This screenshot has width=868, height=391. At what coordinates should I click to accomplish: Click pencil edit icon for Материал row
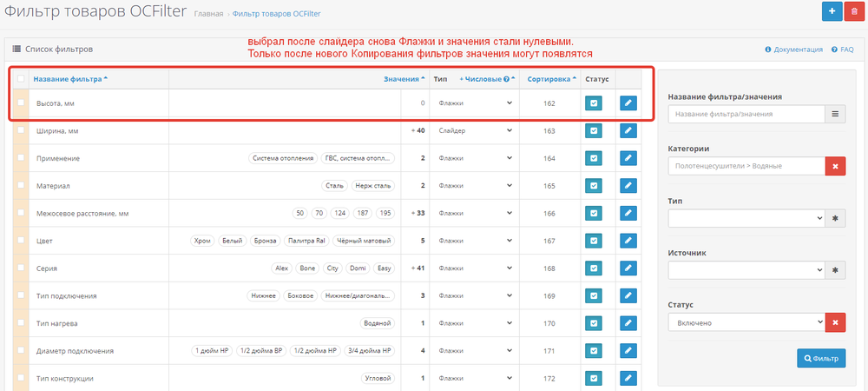pos(628,186)
